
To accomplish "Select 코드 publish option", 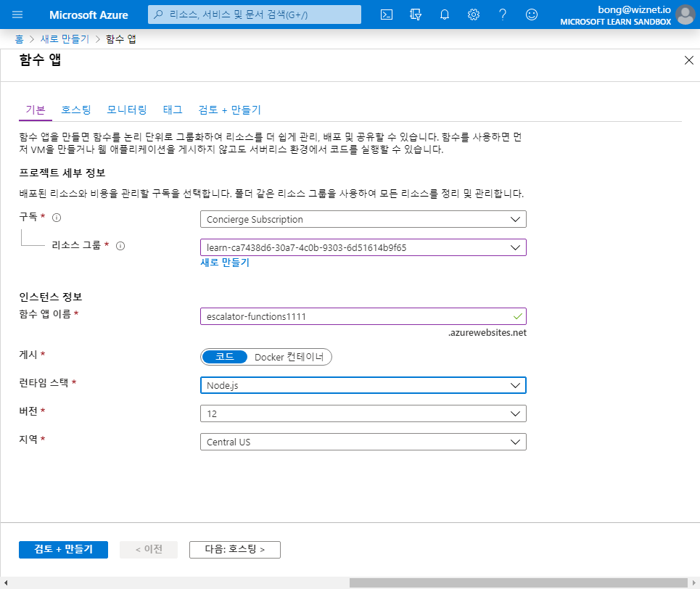I will (225, 357).
